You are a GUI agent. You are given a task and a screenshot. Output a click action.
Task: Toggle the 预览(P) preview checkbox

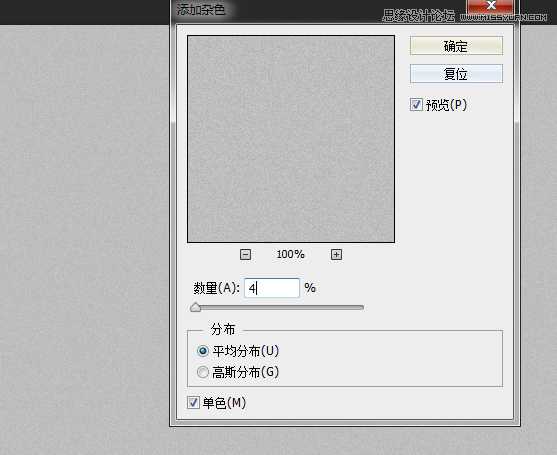(416, 105)
